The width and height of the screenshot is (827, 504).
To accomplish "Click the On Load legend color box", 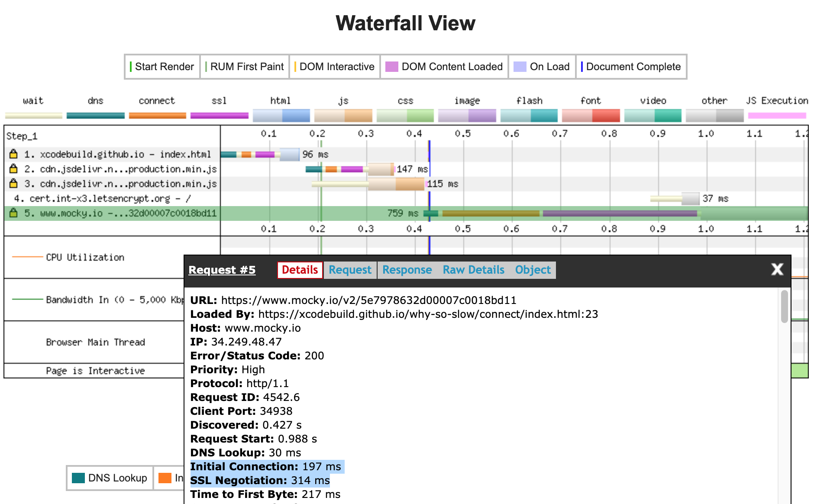I will coord(520,67).
